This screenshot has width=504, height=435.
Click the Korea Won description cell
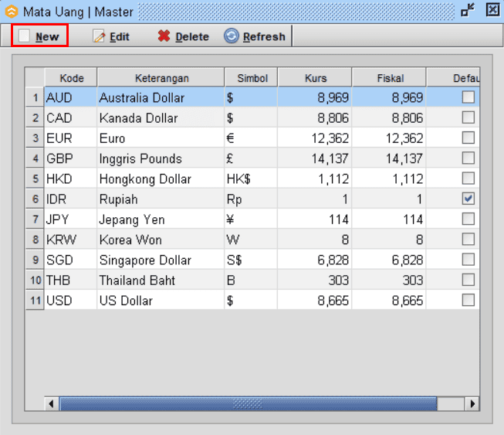[x=161, y=239]
